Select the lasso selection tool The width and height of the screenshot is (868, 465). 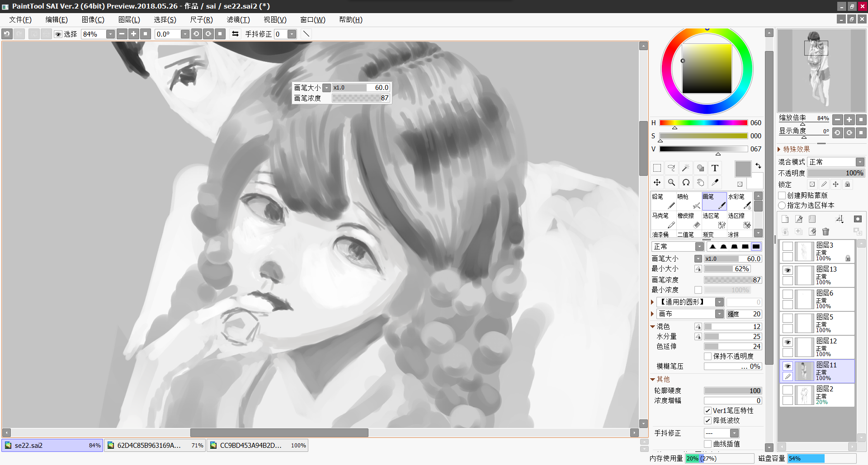tap(671, 168)
